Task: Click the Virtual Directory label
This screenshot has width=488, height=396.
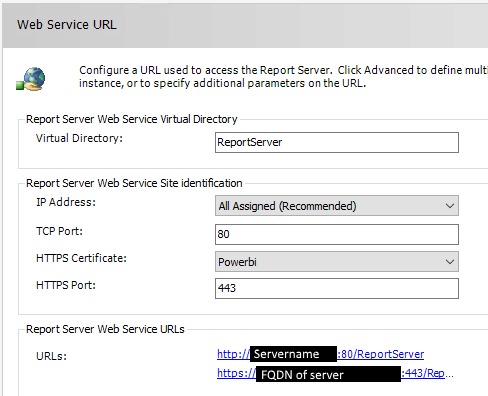Action: click(79, 138)
